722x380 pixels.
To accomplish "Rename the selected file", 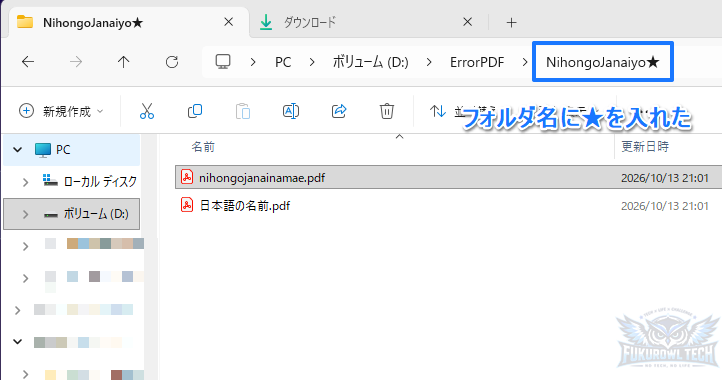I will 291,111.
